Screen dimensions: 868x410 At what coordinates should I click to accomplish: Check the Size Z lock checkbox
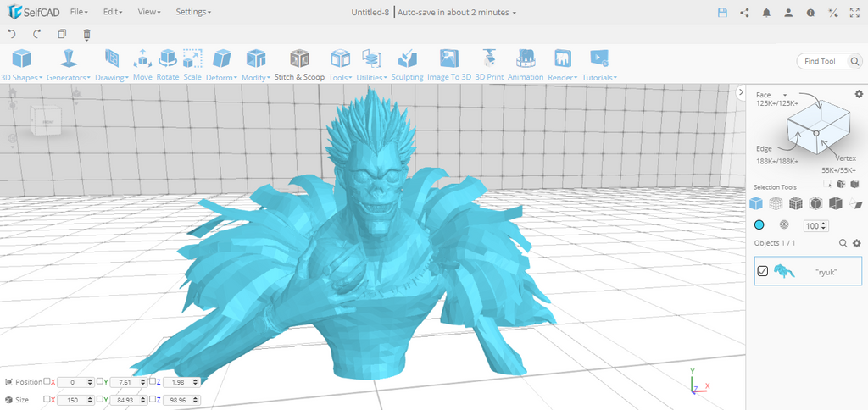pyautogui.click(x=153, y=399)
